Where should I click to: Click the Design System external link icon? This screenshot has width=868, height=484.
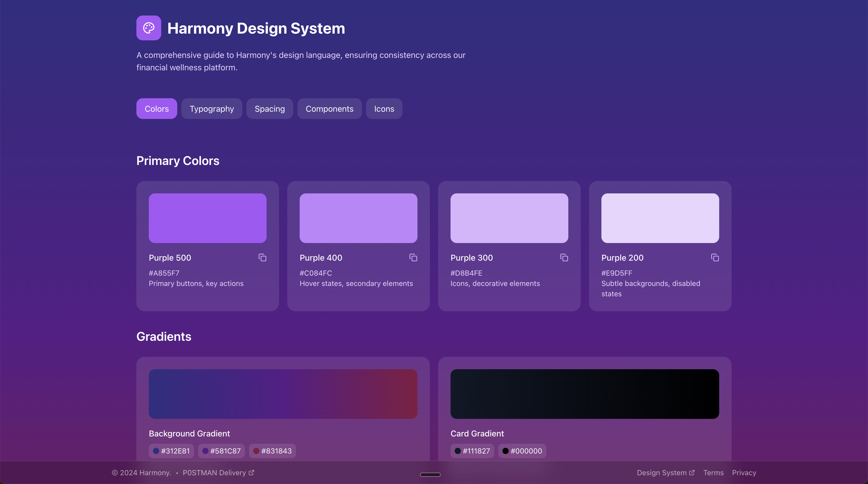point(692,473)
